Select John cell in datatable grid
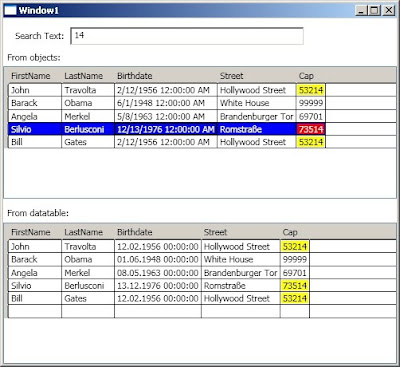The height and width of the screenshot is (367, 400). tap(35, 246)
